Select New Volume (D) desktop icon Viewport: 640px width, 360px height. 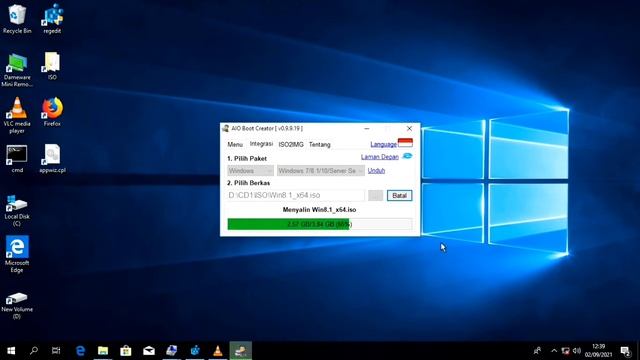(x=17, y=305)
